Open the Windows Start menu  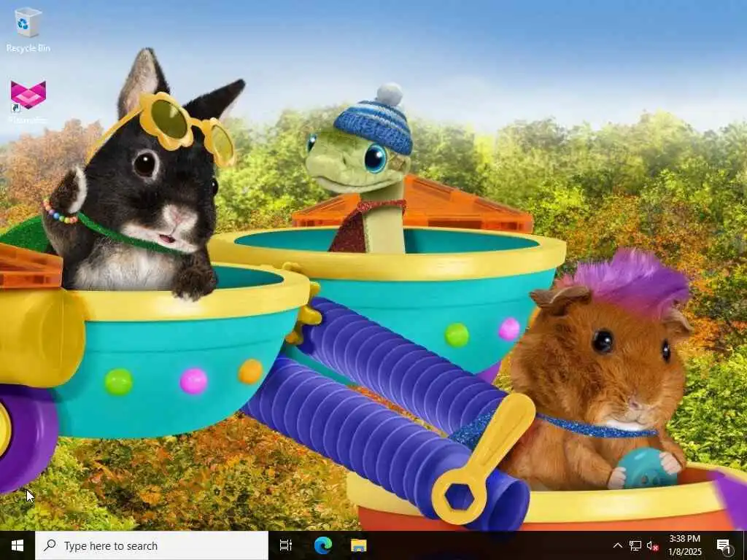[x=18, y=545]
